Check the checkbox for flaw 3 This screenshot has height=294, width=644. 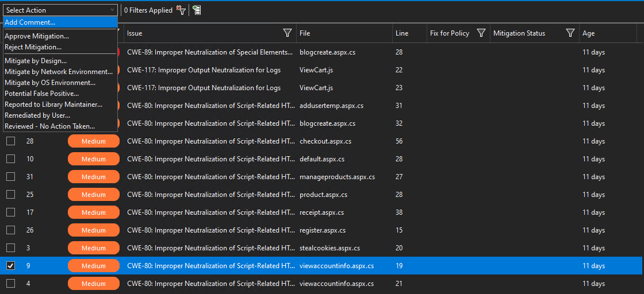pyautogui.click(x=11, y=248)
